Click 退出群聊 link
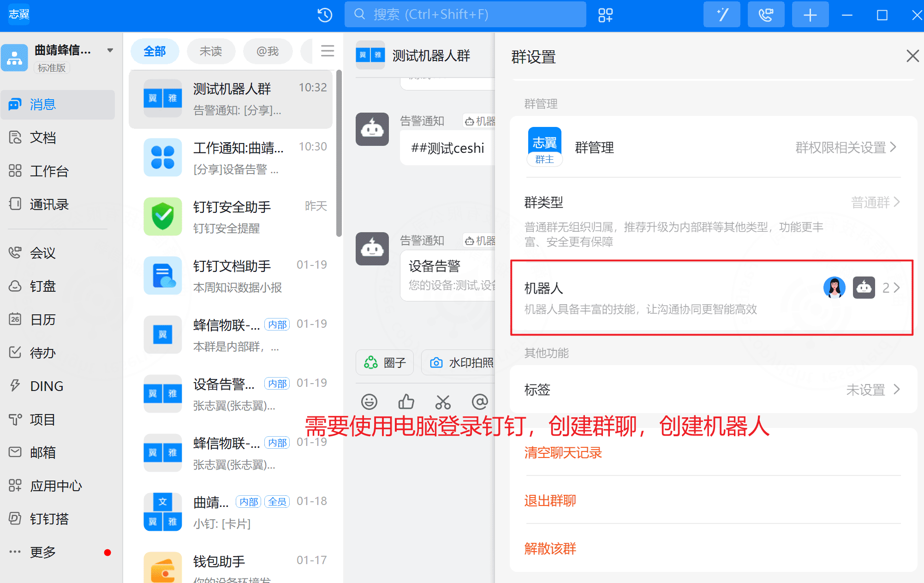Viewport: 924px width, 583px height. coord(550,501)
